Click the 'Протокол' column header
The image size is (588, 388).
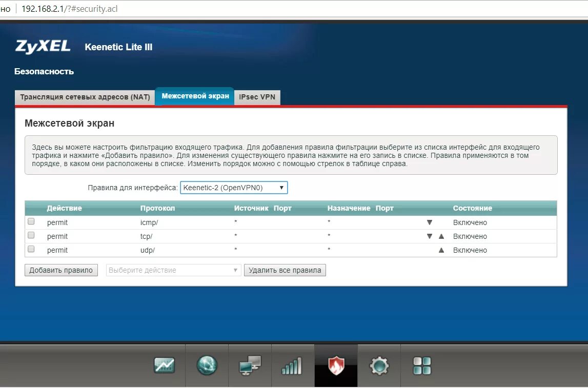click(x=157, y=208)
